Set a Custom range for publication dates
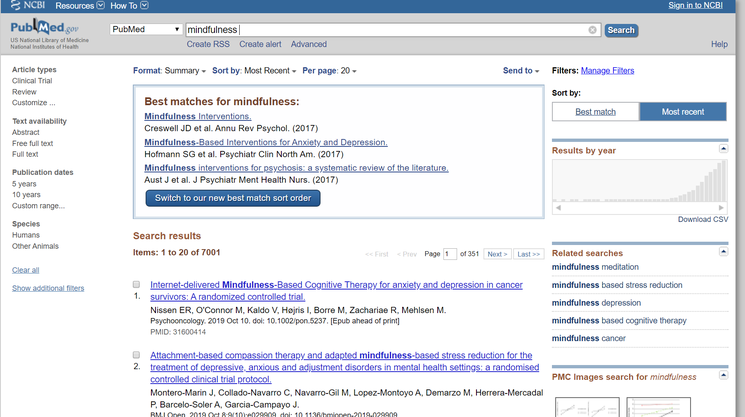The width and height of the screenshot is (745, 417). click(x=38, y=206)
